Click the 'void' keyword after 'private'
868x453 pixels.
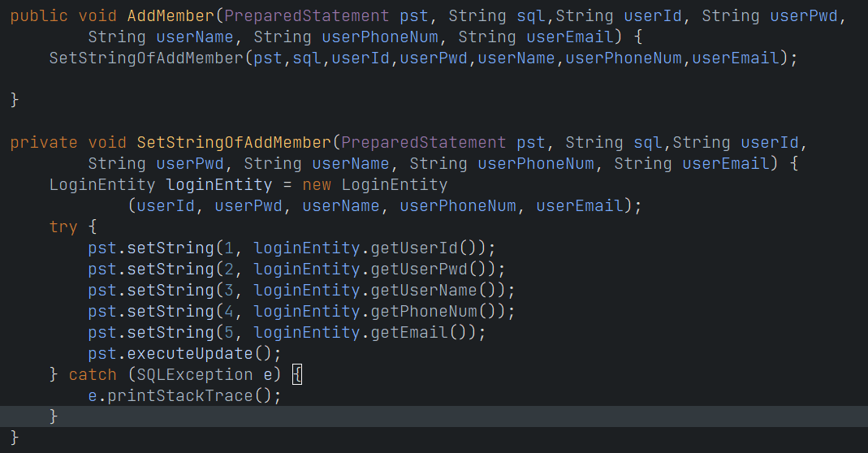(107, 143)
